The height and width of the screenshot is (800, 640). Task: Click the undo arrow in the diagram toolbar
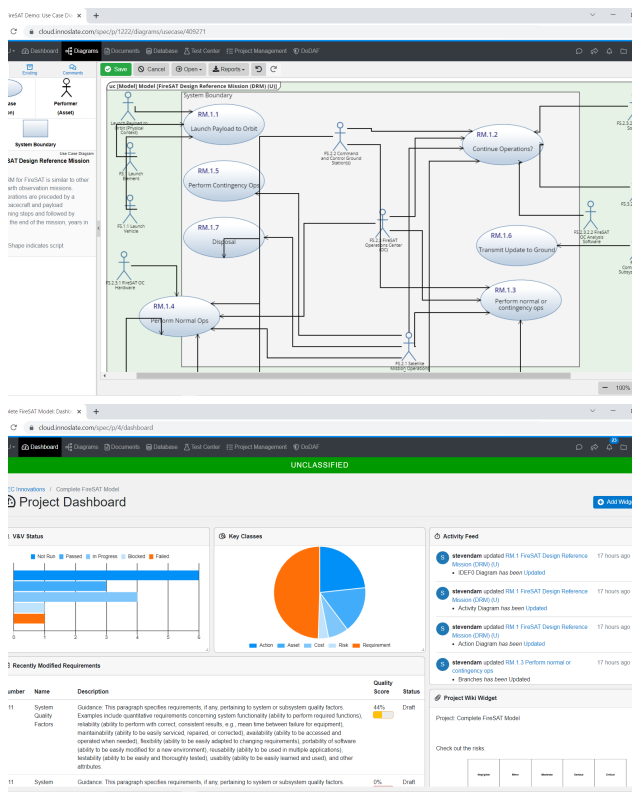point(257,69)
